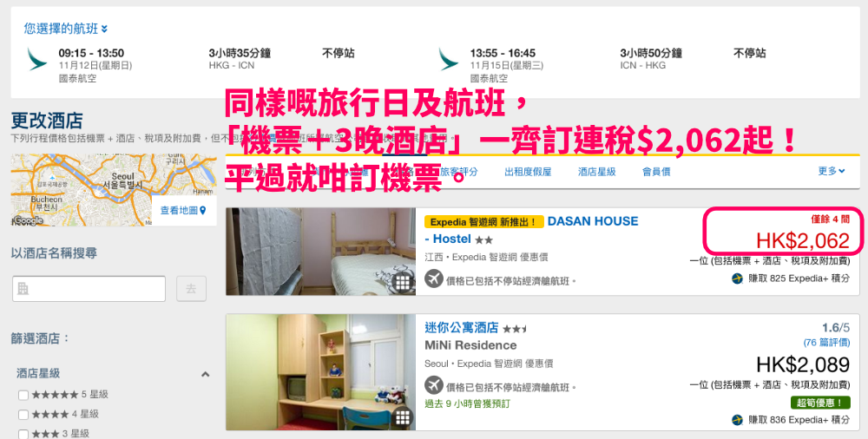The height and width of the screenshot is (439, 868).
Task: Expand 您選擇的航班 flight details
Action: (65, 29)
